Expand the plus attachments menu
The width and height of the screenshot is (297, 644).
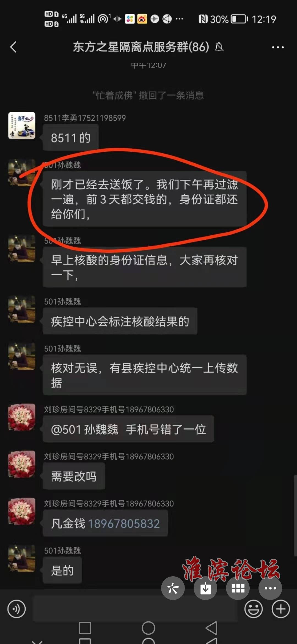281,609
